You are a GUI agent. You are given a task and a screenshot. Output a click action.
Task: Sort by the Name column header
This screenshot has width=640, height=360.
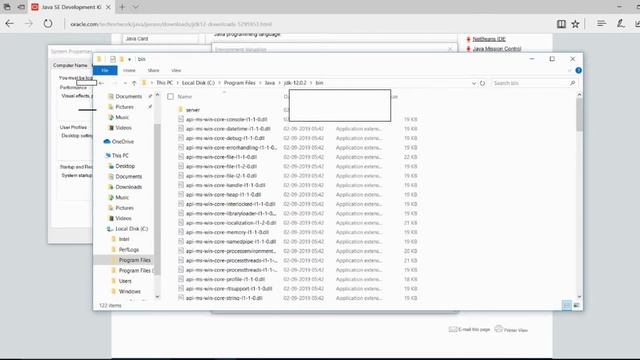coord(184,96)
